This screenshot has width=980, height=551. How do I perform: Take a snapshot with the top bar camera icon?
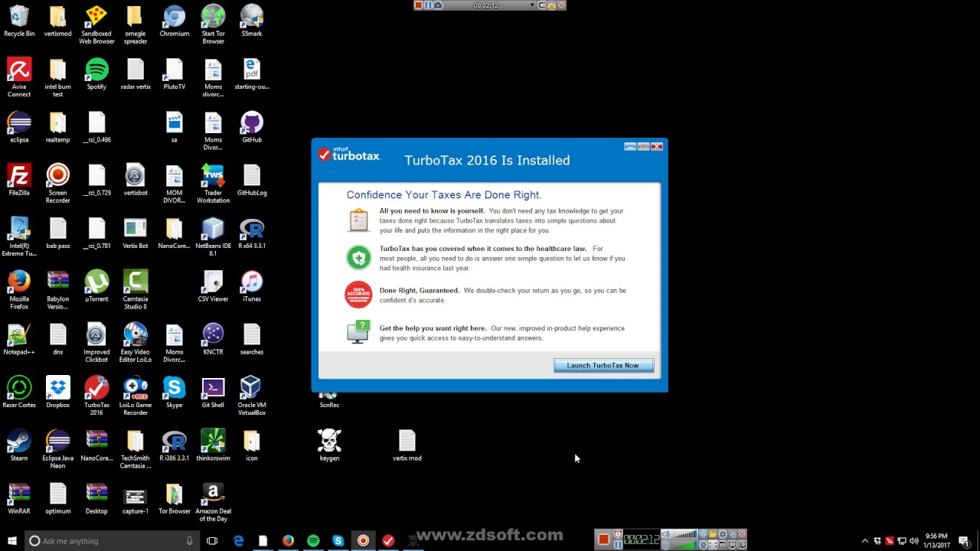coord(438,5)
